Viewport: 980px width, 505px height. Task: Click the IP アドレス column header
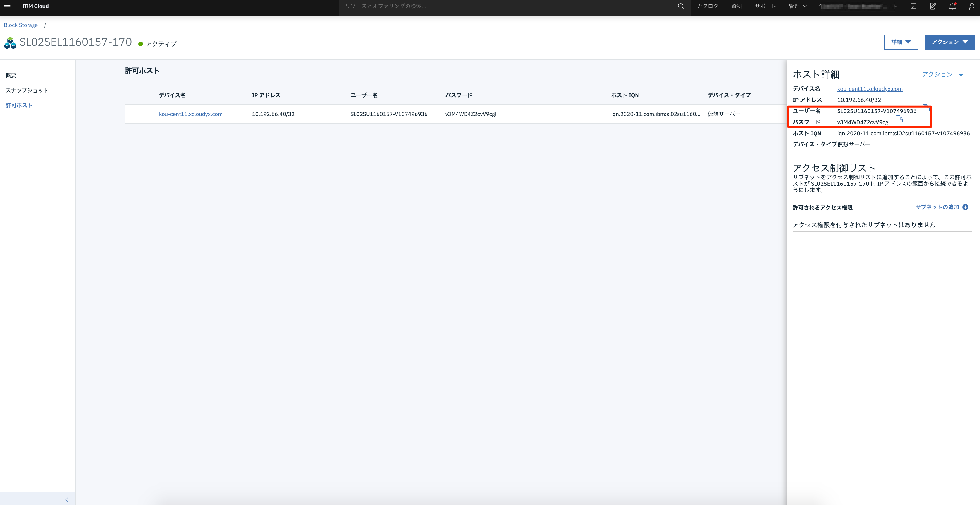coord(266,95)
